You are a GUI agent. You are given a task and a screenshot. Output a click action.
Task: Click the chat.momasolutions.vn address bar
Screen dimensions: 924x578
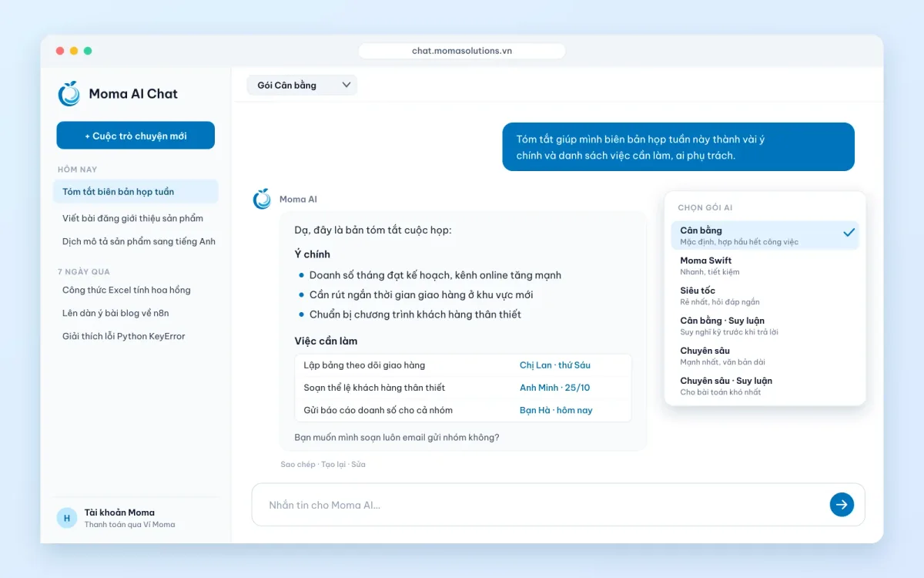pos(462,51)
